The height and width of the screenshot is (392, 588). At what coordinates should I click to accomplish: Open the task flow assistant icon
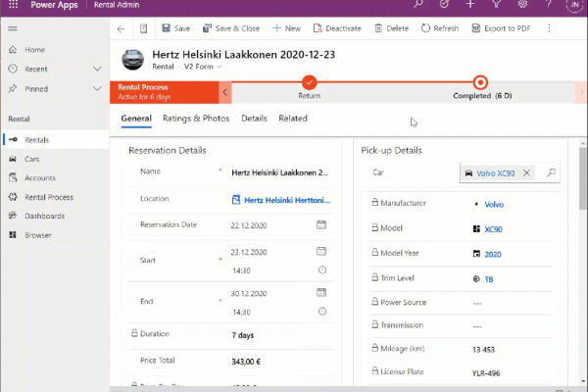tap(444, 5)
